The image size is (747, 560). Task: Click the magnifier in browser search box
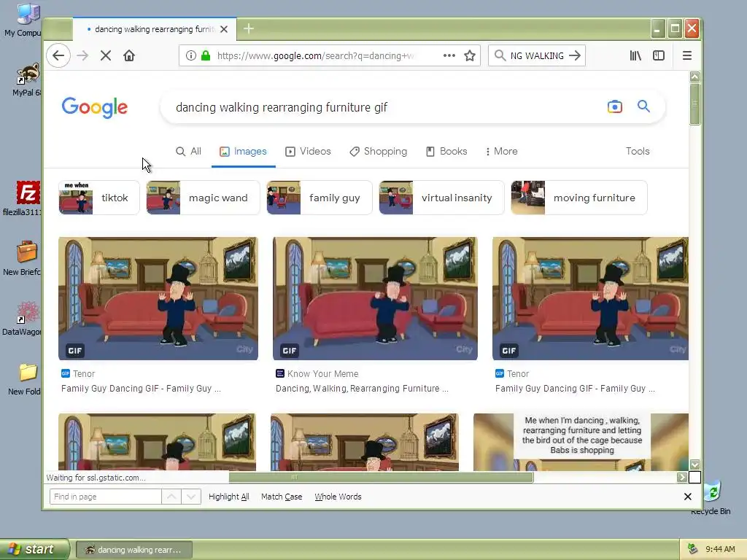pos(500,55)
